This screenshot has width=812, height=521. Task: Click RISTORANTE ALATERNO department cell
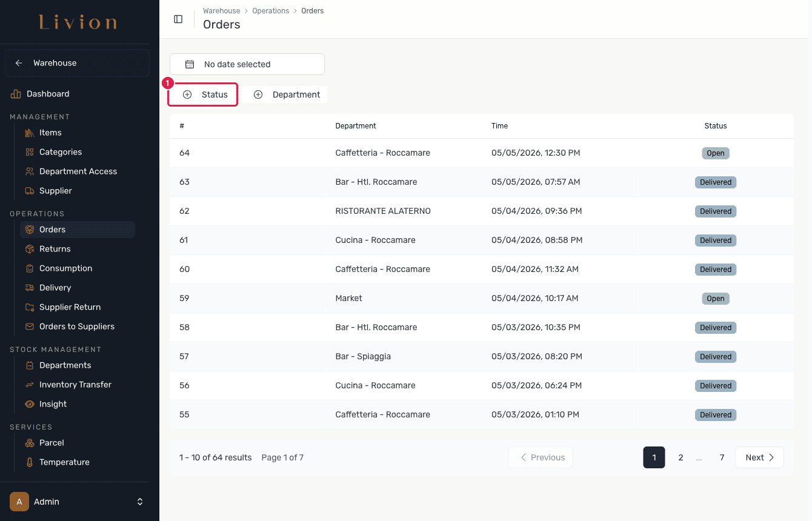click(383, 211)
